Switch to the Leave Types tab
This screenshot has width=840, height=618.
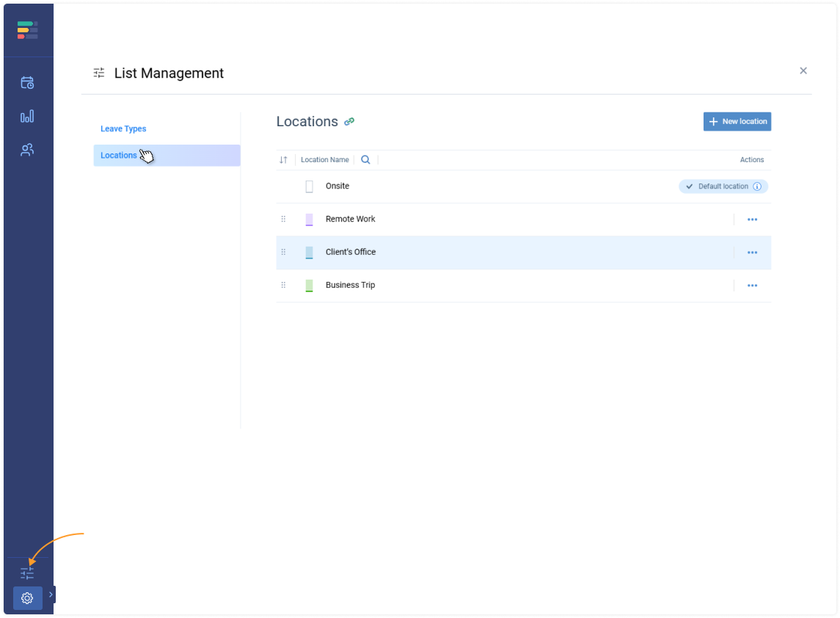[x=123, y=129]
